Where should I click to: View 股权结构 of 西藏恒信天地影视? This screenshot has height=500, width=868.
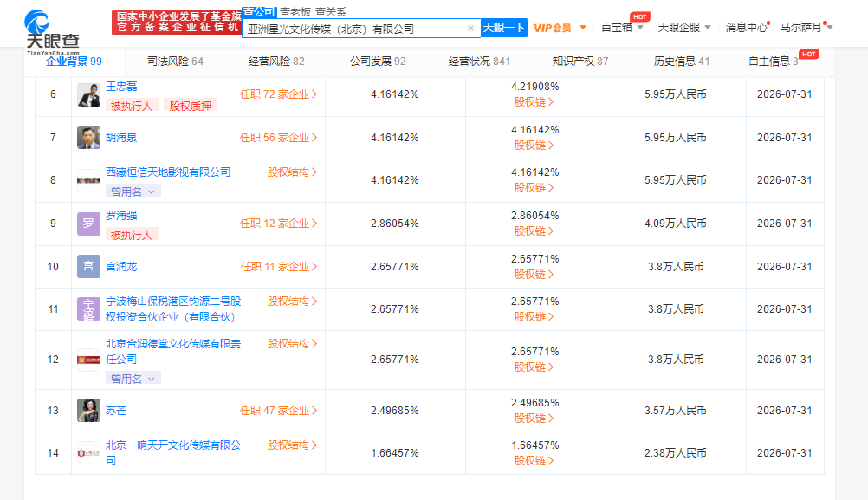pos(292,172)
